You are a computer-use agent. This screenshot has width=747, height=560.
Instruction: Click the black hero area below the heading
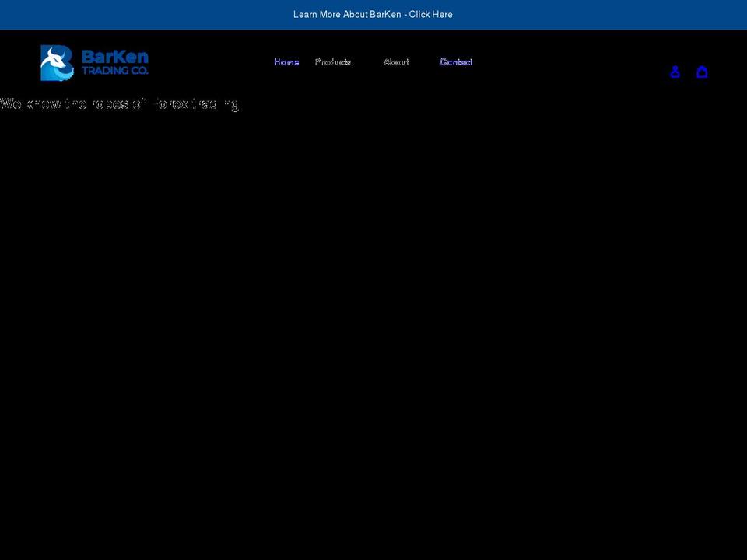(x=373, y=327)
